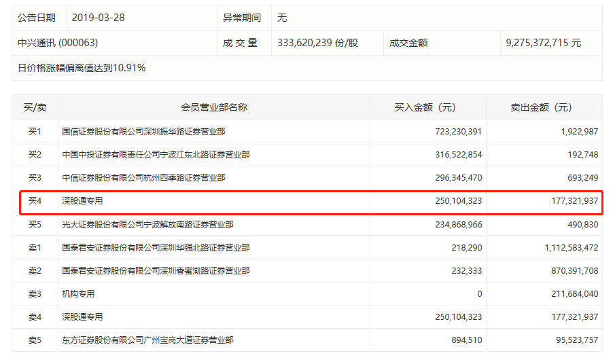Click the 异常期间 label
The width and height of the screenshot is (615, 364).
click(x=242, y=18)
